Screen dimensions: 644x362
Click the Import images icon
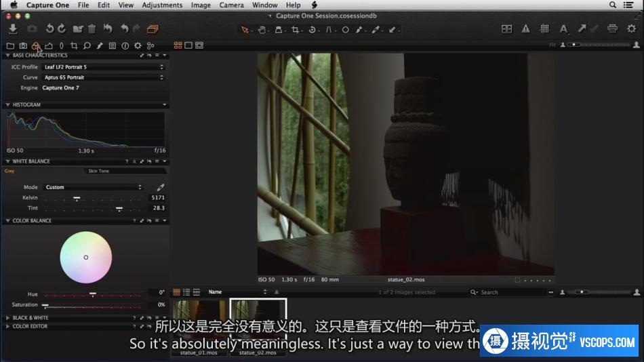13,28
